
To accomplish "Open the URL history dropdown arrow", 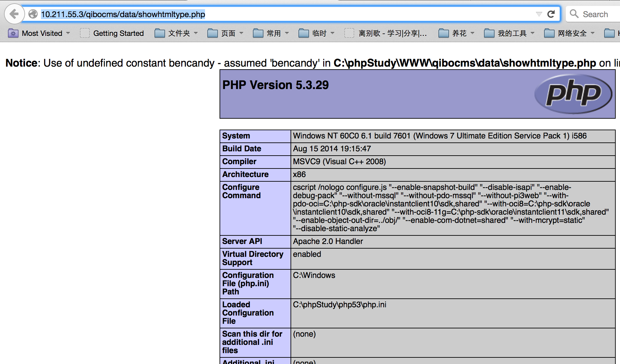I will pyautogui.click(x=539, y=14).
